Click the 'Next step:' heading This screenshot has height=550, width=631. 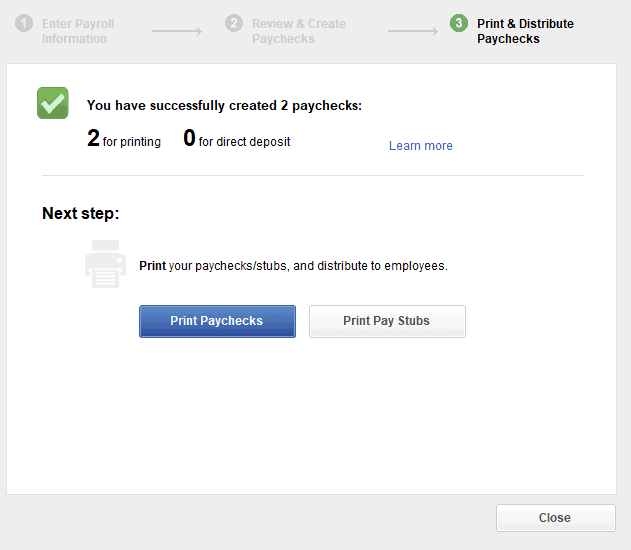point(81,213)
